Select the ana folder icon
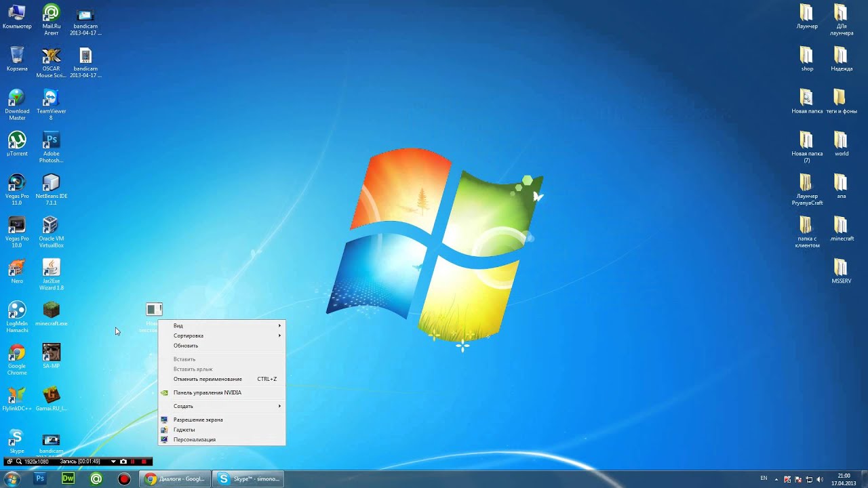The width and height of the screenshot is (868, 488). click(x=841, y=186)
